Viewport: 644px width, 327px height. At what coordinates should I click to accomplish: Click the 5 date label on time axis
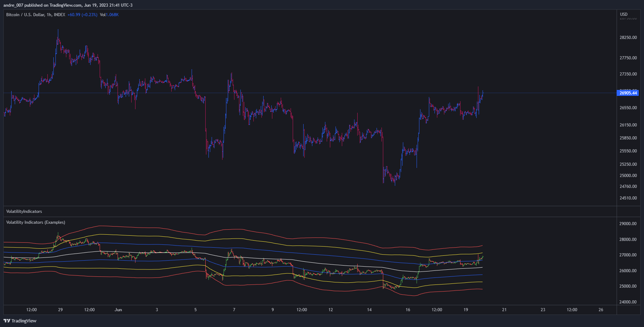tap(195, 310)
